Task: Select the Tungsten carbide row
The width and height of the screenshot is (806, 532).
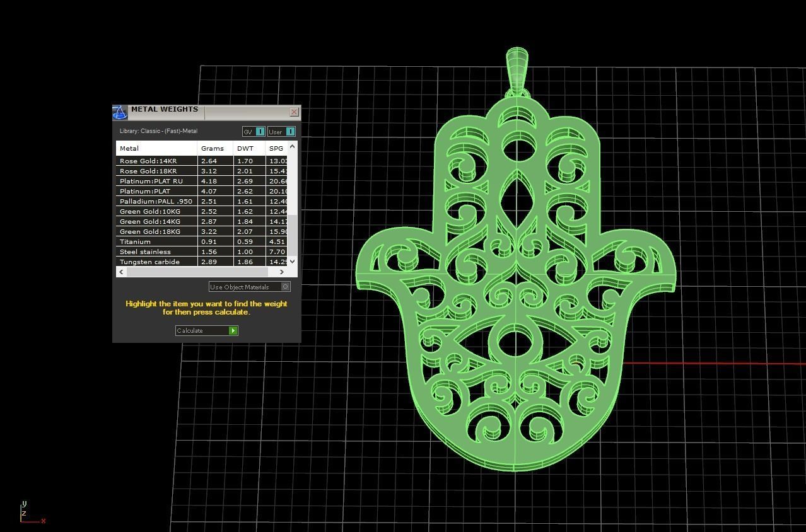Action: tap(202, 262)
